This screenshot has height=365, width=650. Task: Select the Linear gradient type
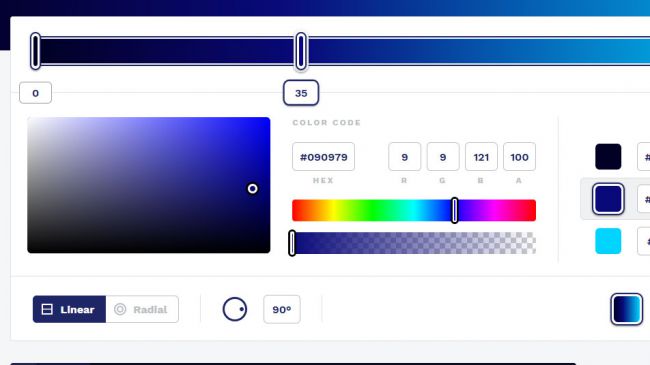[69, 309]
